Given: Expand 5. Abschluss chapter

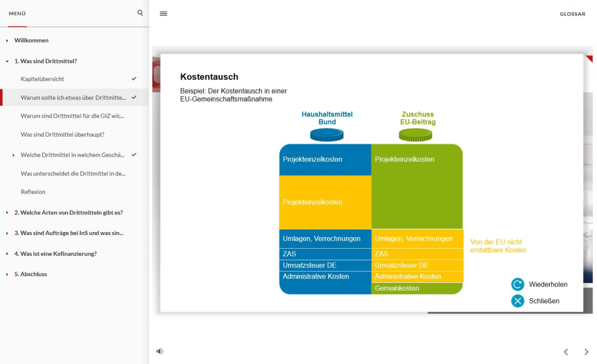Looking at the screenshot, I should pos(7,274).
